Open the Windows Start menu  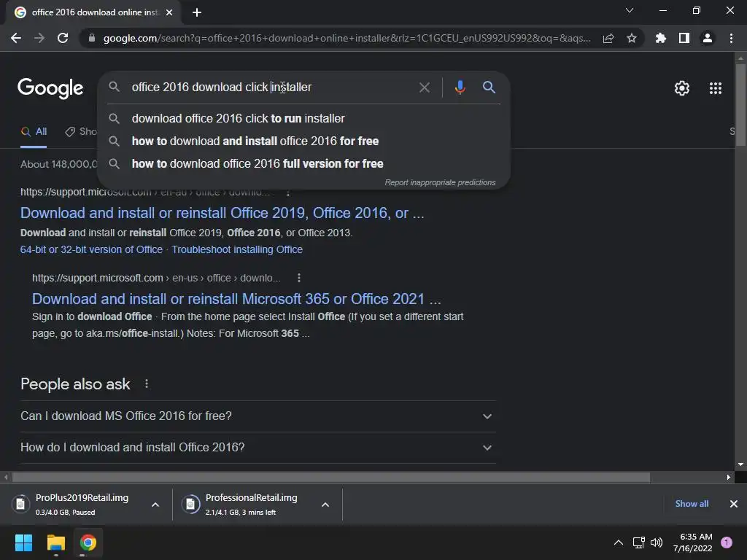(x=23, y=542)
